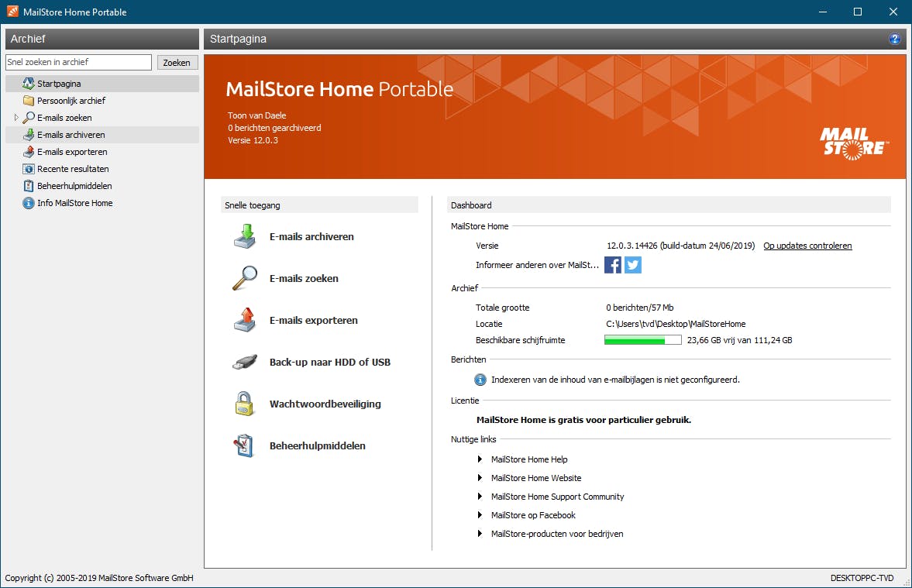This screenshot has height=588, width=912.
Task: Click the info icon next to indexing message
Action: (480, 380)
